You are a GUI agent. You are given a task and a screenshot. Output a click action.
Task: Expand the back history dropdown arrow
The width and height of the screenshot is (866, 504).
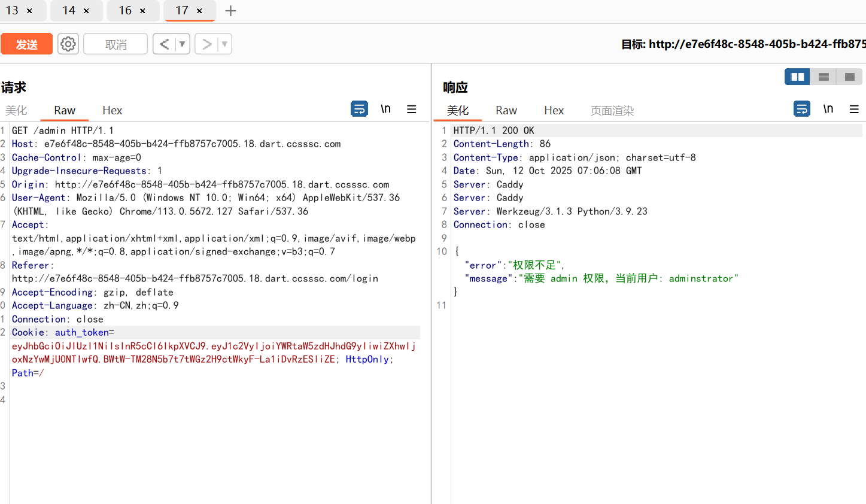coord(183,44)
